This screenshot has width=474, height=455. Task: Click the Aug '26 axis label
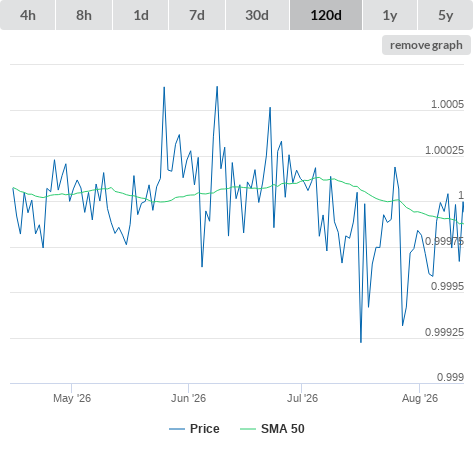click(x=420, y=398)
